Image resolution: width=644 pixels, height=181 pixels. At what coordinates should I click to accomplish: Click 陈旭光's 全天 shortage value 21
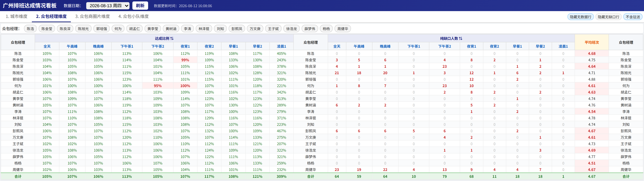pyautogui.click(x=337, y=73)
